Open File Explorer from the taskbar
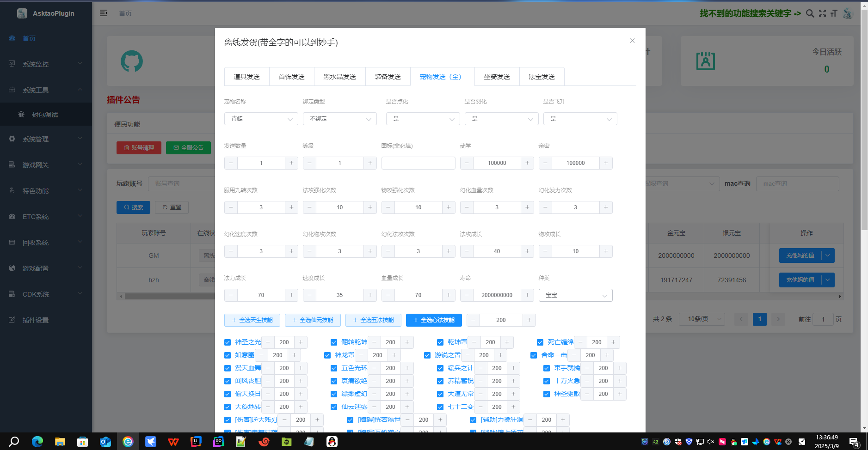 (60, 442)
